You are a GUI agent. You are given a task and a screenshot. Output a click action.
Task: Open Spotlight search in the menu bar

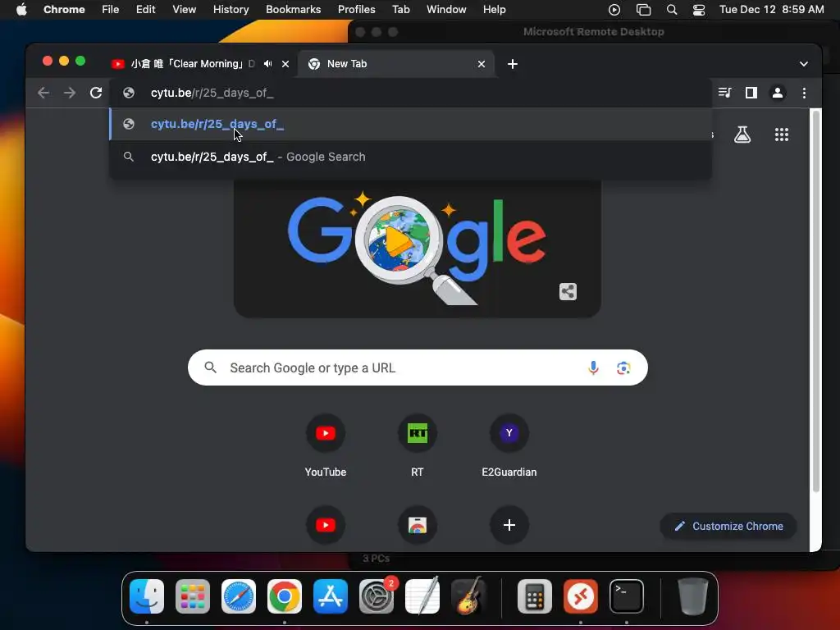point(671,10)
